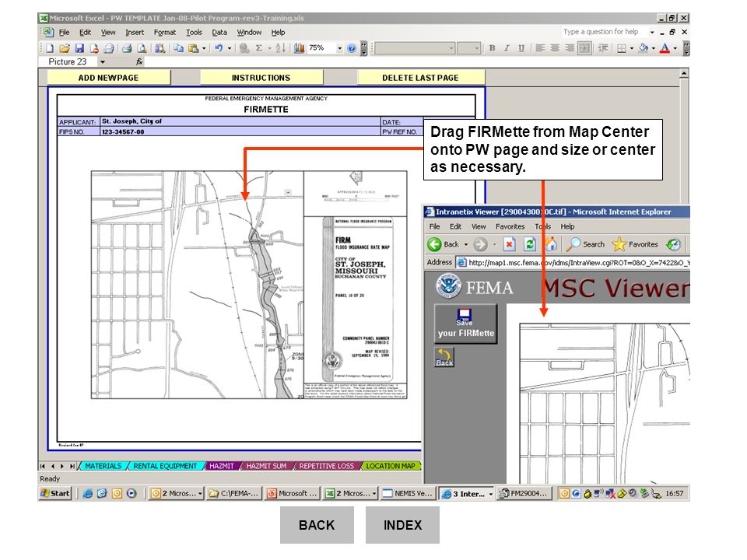Open Print Preview in Excel toolbar
Screen dimensions: 747x560
(142, 48)
